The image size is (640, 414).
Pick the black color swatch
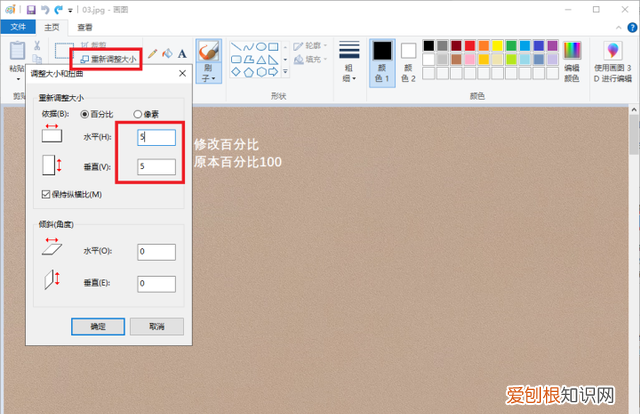(x=429, y=45)
